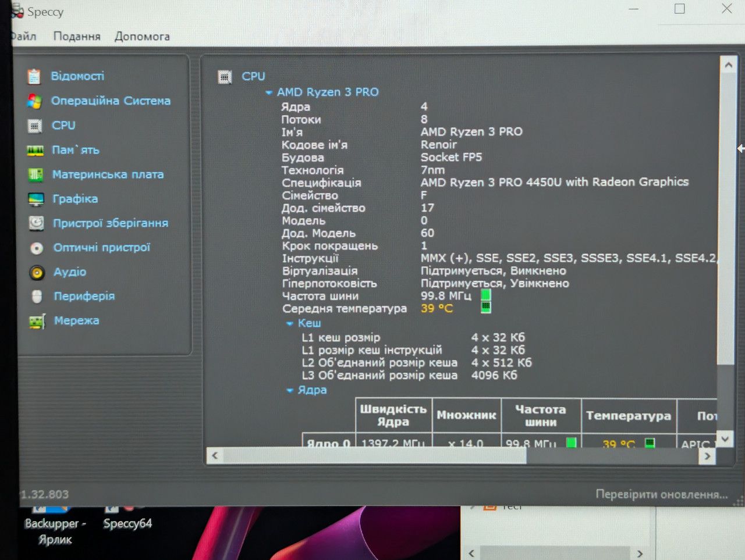Click the Материнська плата icon
This screenshot has height=560, width=745.
click(36, 174)
